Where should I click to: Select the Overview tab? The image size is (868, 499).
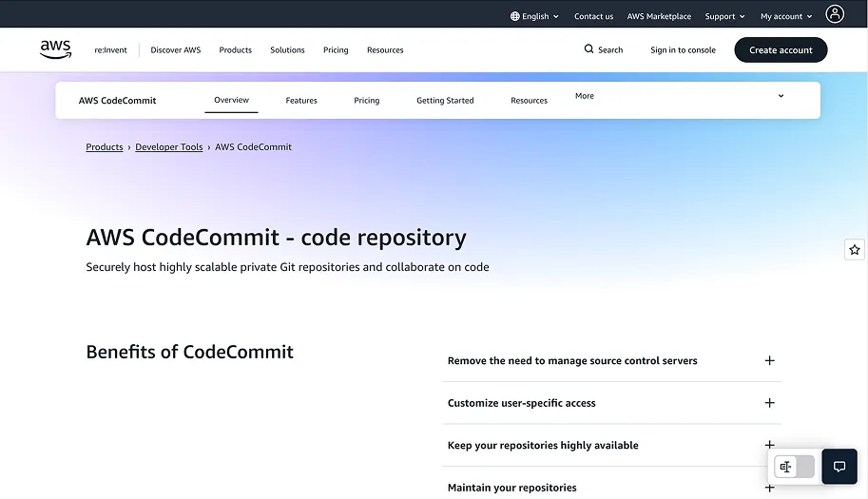pyautogui.click(x=231, y=100)
